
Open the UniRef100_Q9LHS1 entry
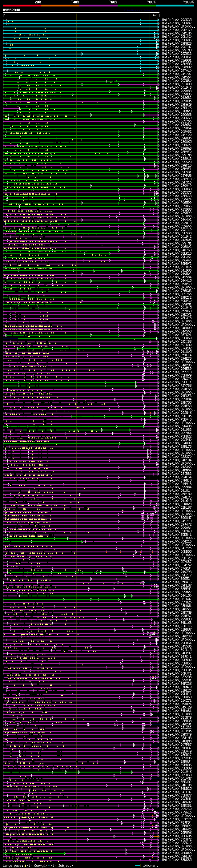point(177,57)
